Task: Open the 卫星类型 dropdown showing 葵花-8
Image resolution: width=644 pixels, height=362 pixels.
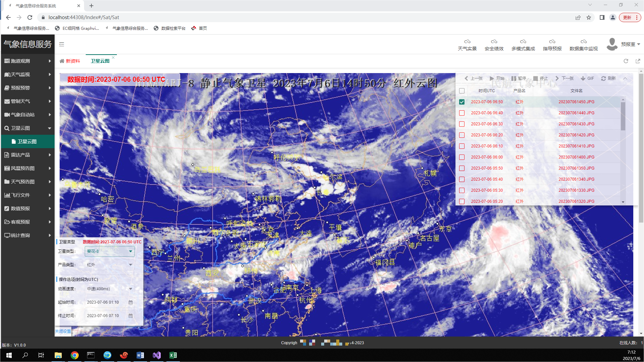Action: [110, 251]
